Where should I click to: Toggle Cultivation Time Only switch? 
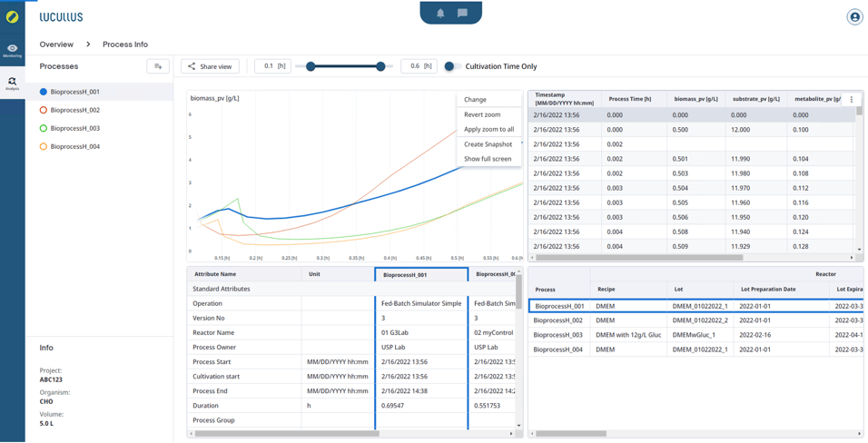(452, 66)
